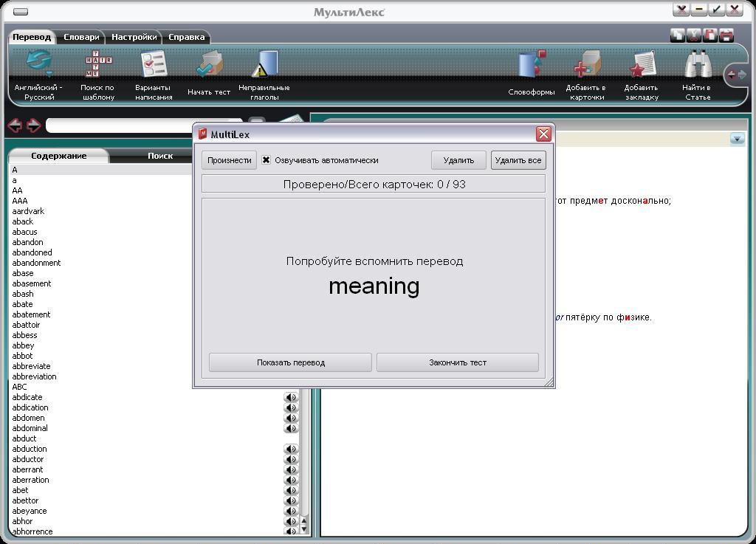Toggle the Озвучивать автоматически checkbox
The width and height of the screenshot is (756, 544).
tap(266, 160)
